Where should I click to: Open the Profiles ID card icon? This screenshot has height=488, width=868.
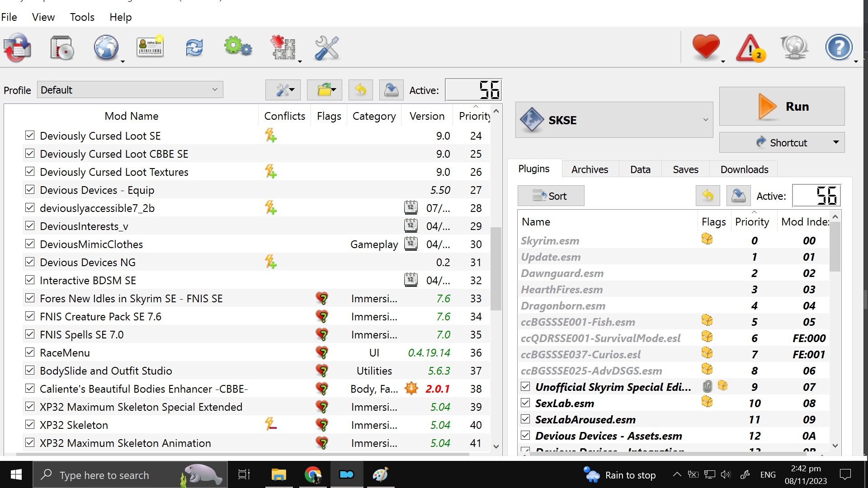[150, 47]
